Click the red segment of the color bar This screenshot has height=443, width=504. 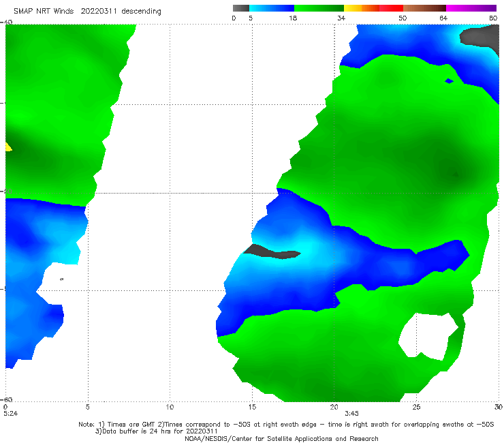tap(391, 8)
